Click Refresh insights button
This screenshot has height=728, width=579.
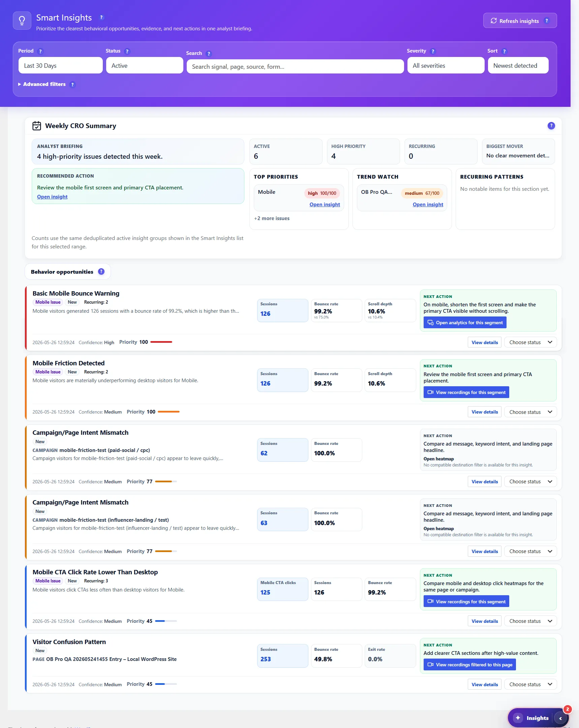(x=520, y=21)
